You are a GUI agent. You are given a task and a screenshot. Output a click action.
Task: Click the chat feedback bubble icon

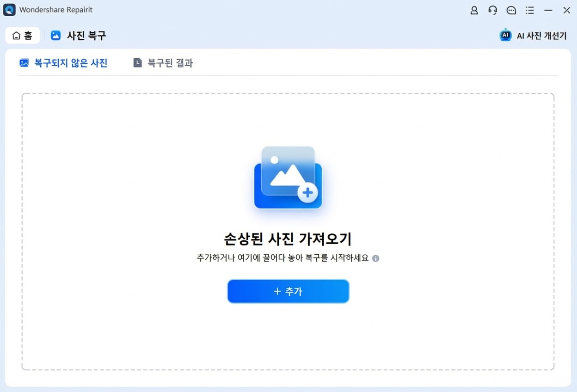[511, 10]
